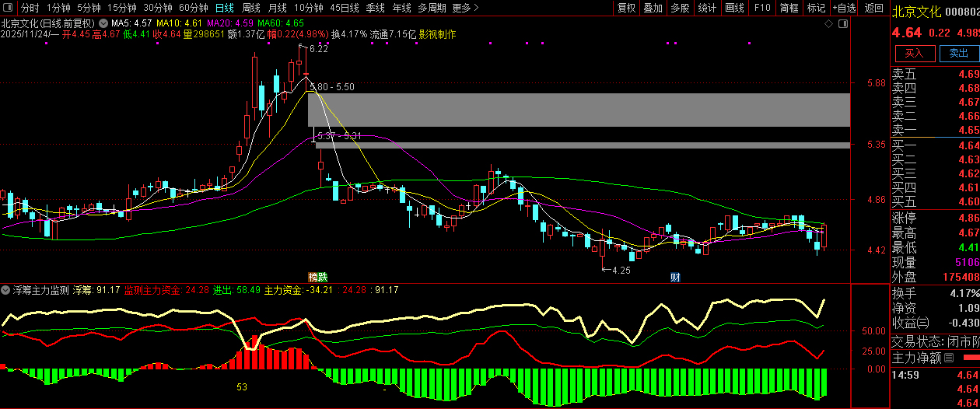Select the 5分钟 period tab
980x409 pixels.
[89, 8]
